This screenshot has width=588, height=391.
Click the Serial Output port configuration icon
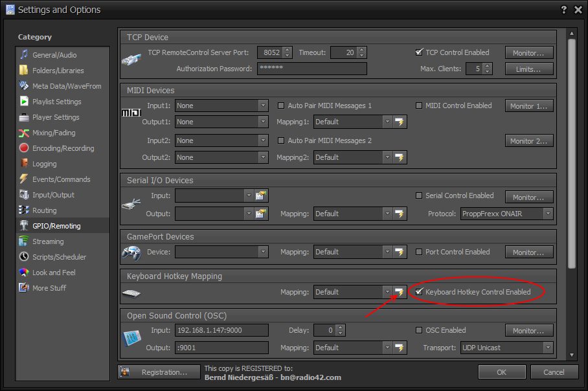262,213
